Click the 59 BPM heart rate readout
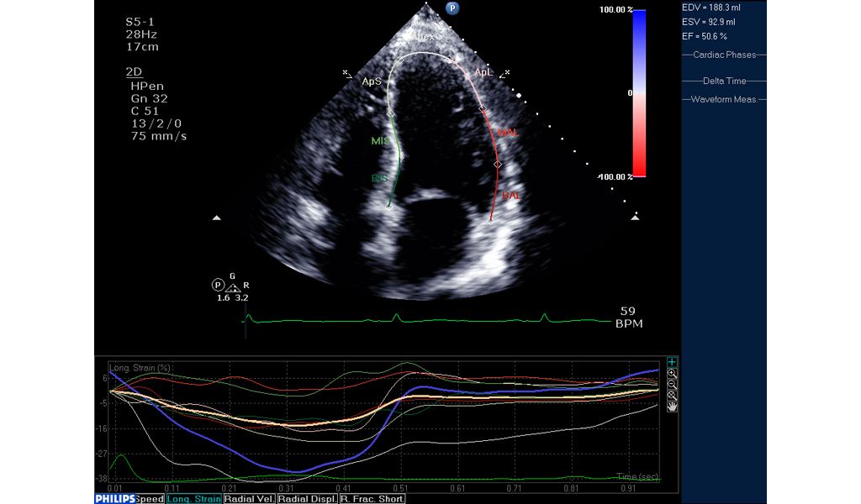This screenshot has width=861, height=504. pos(629,318)
